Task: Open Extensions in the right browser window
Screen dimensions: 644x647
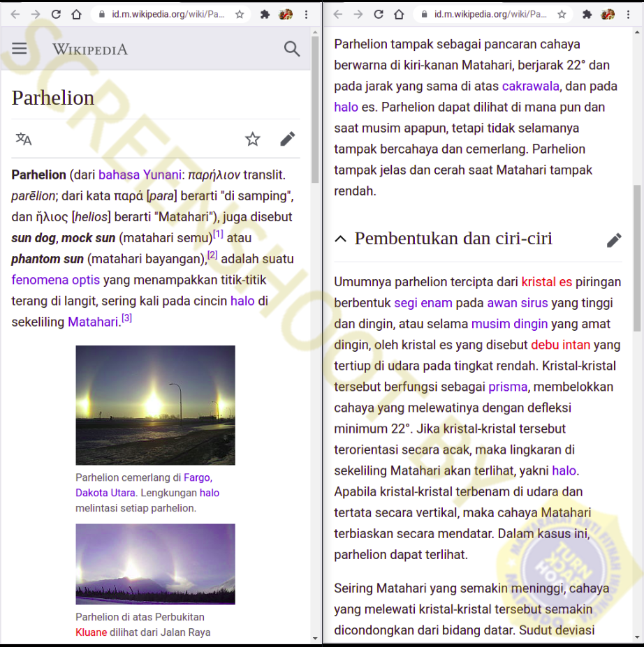Action: pos(587,15)
